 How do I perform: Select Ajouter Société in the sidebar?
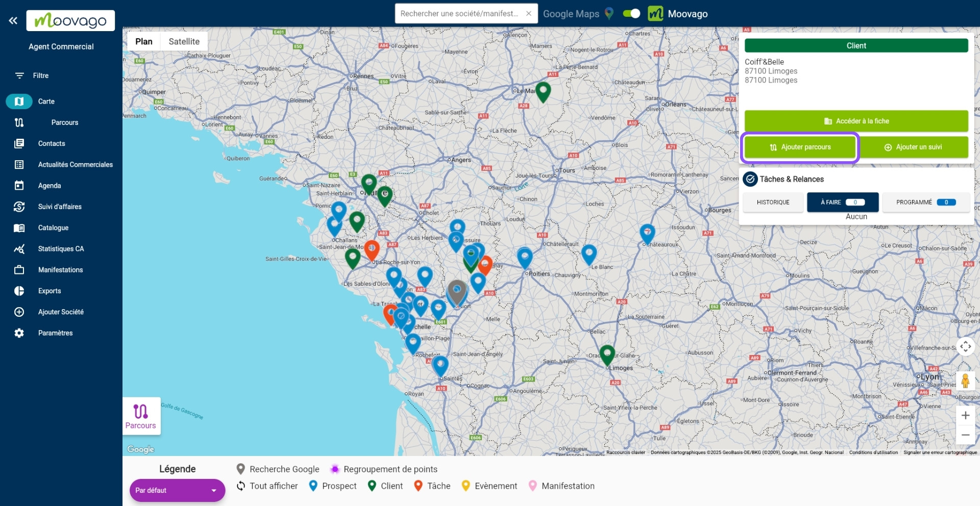(x=61, y=312)
